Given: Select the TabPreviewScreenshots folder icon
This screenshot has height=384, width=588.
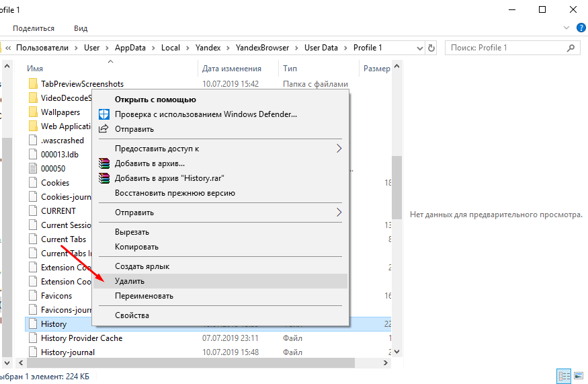Looking at the screenshot, I should click(x=33, y=83).
